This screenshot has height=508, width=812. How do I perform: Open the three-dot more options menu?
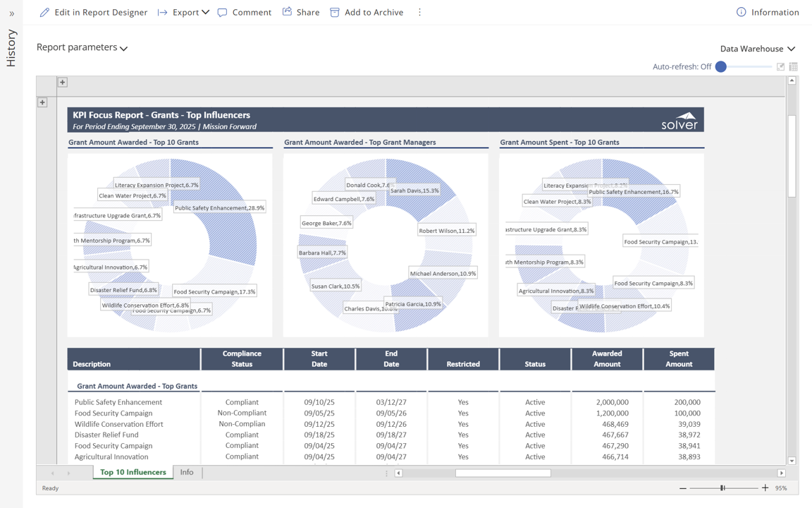click(x=419, y=12)
